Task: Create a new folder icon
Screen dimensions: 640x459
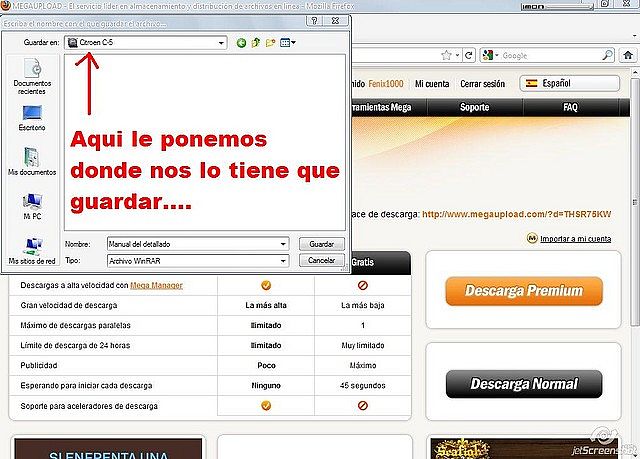Action: coord(271,43)
